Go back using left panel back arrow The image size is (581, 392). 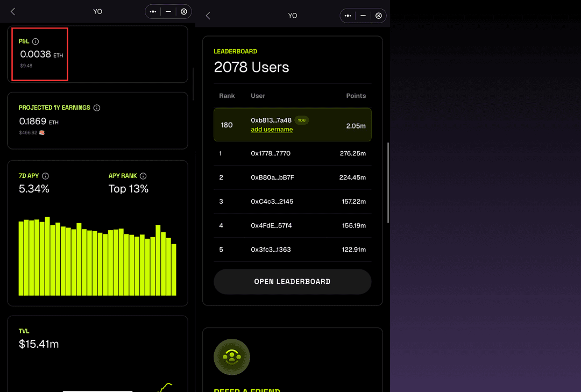13,11
